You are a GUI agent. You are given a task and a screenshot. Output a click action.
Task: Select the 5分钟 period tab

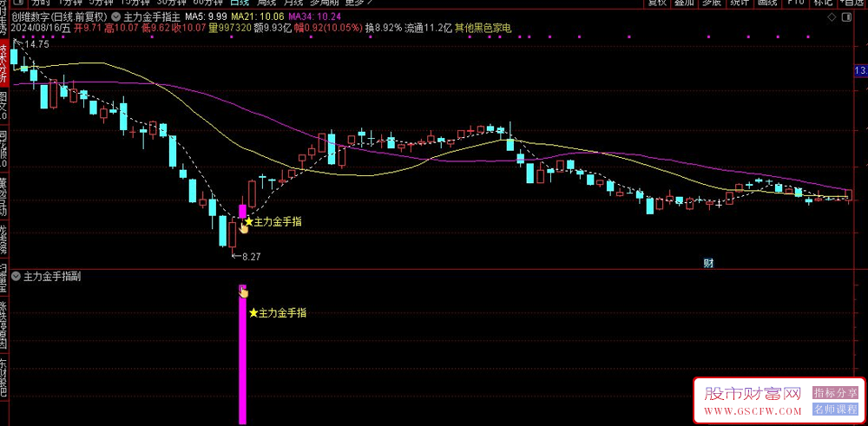pos(102,3)
